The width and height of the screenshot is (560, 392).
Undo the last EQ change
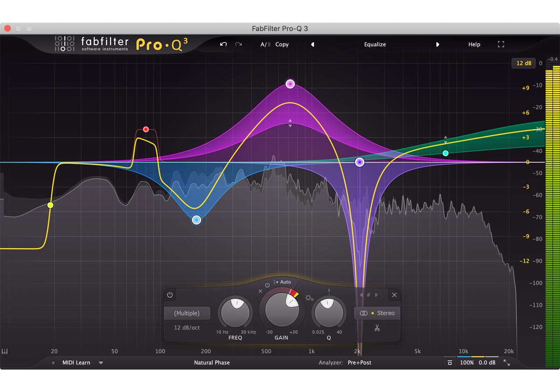pyautogui.click(x=224, y=44)
